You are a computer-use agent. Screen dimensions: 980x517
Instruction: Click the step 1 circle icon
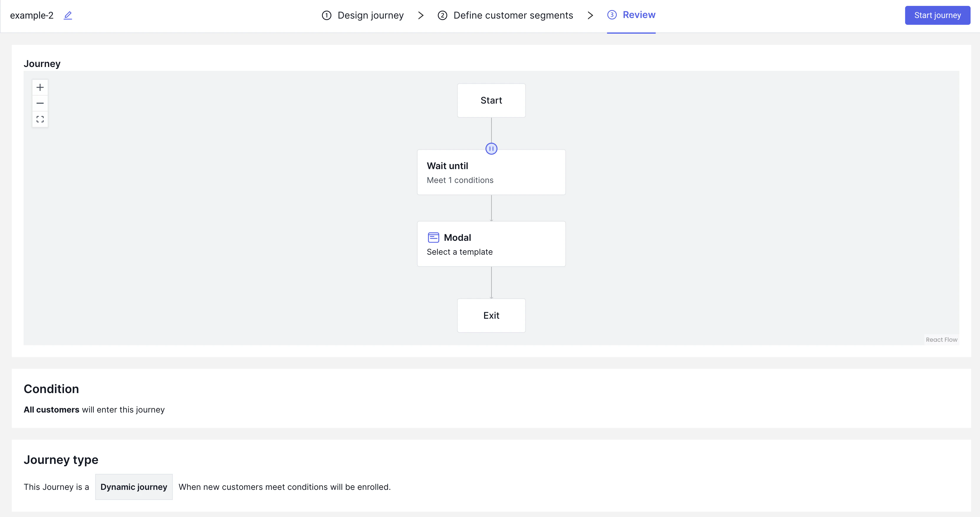click(x=326, y=15)
